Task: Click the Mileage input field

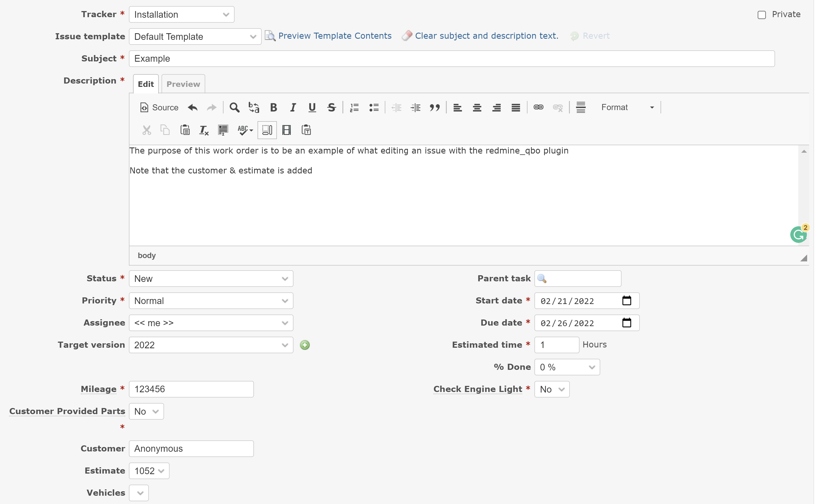Action: 191,389
